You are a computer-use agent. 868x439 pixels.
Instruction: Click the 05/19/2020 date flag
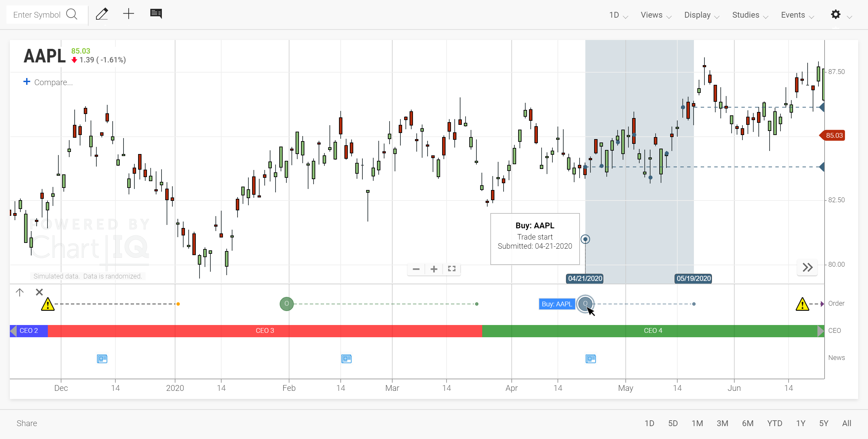[694, 279]
